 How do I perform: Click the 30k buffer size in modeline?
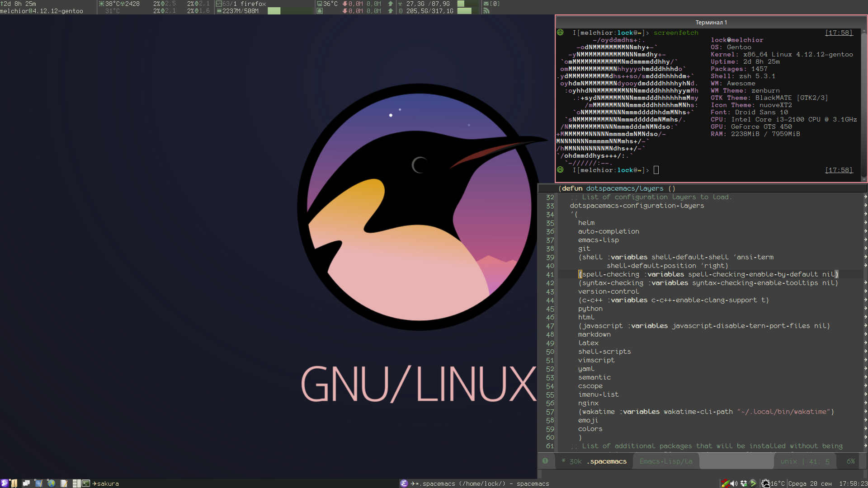pos(575,461)
